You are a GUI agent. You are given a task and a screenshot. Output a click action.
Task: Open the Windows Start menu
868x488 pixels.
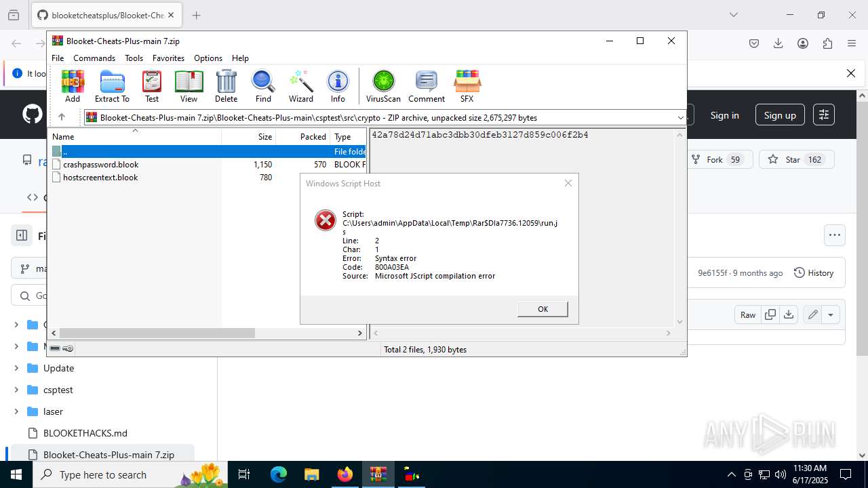tap(16, 474)
